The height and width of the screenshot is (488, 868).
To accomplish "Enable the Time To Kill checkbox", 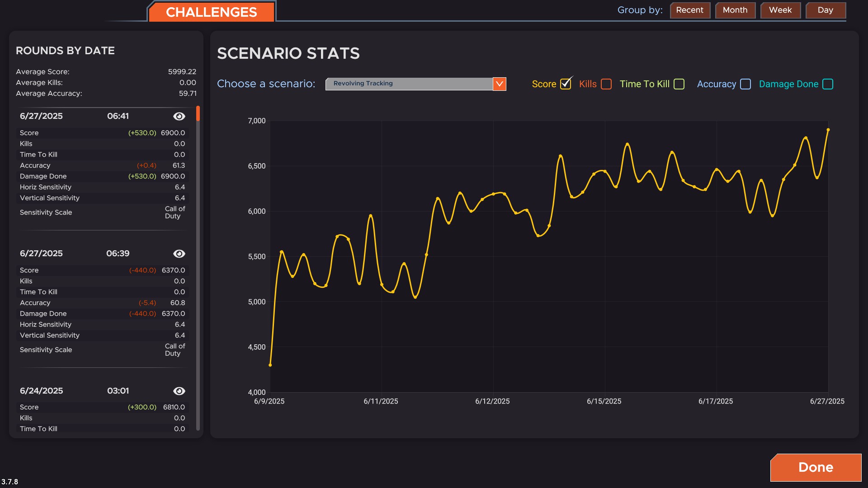I will coord(679,84).
